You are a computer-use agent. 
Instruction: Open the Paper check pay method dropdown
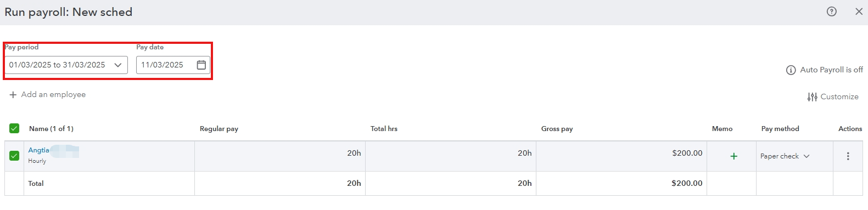tap(785, 156)
